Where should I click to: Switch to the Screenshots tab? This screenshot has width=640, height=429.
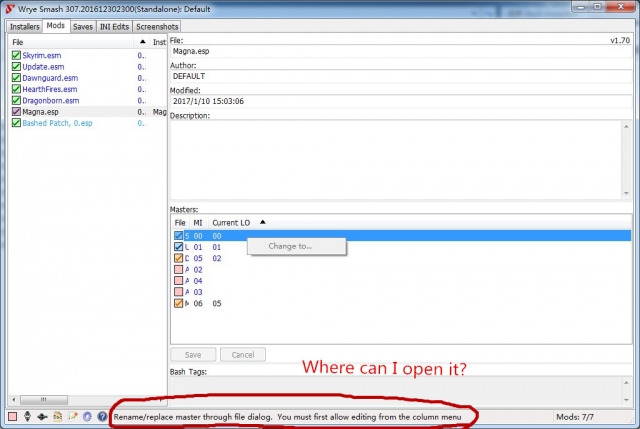click(x=157, y=27)
